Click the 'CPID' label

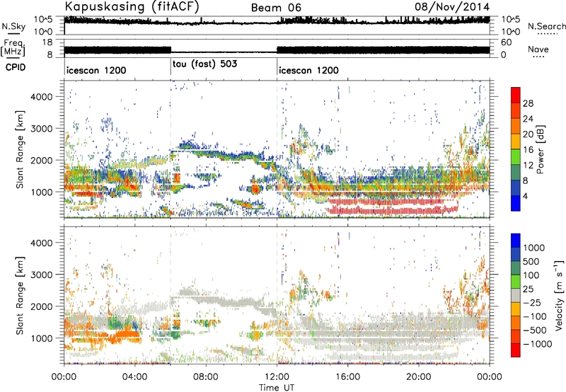click(16, 67)
